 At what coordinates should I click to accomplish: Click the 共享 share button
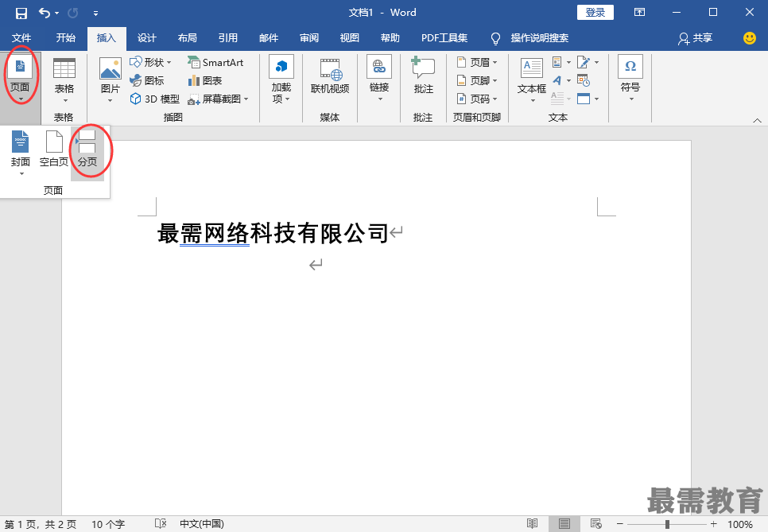coord(695,37)
